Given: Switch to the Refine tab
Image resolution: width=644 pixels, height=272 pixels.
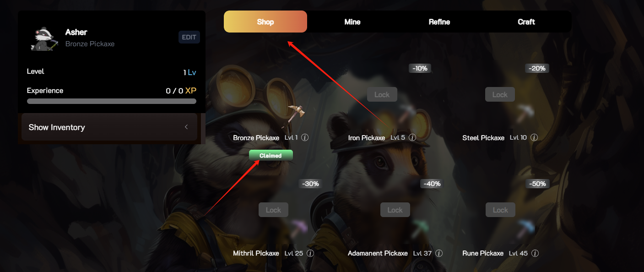Looking at the screenshot, I should [x=439, y=22].
